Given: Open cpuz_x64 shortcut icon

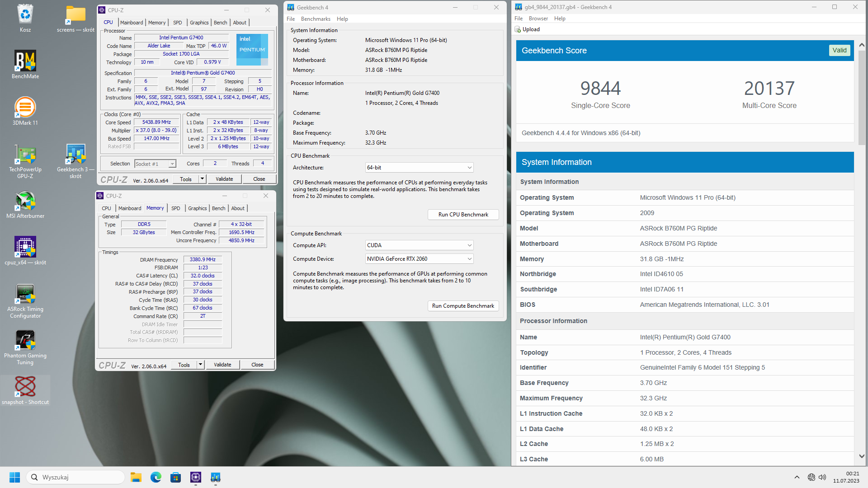Looking at the screenshot, I should [25, 251].
